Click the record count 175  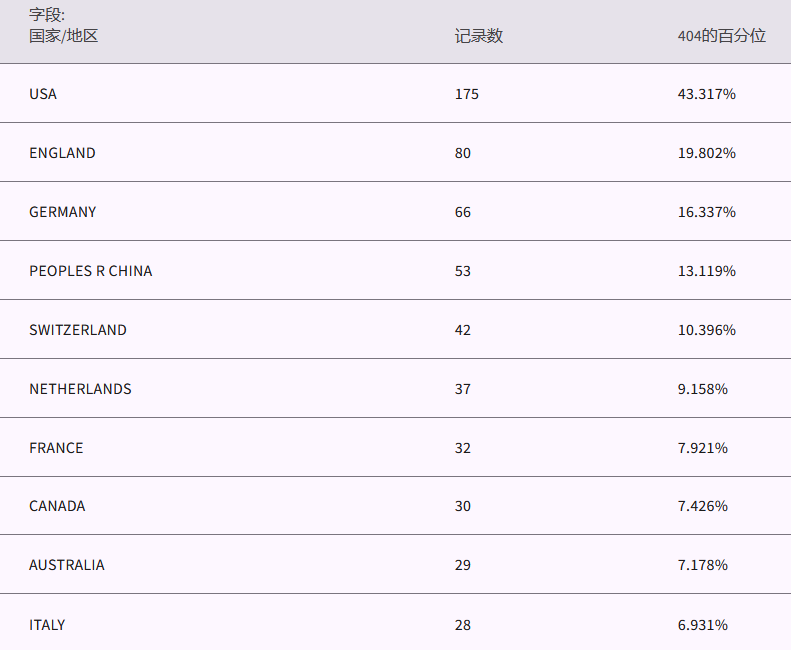[x=467, y=94]
